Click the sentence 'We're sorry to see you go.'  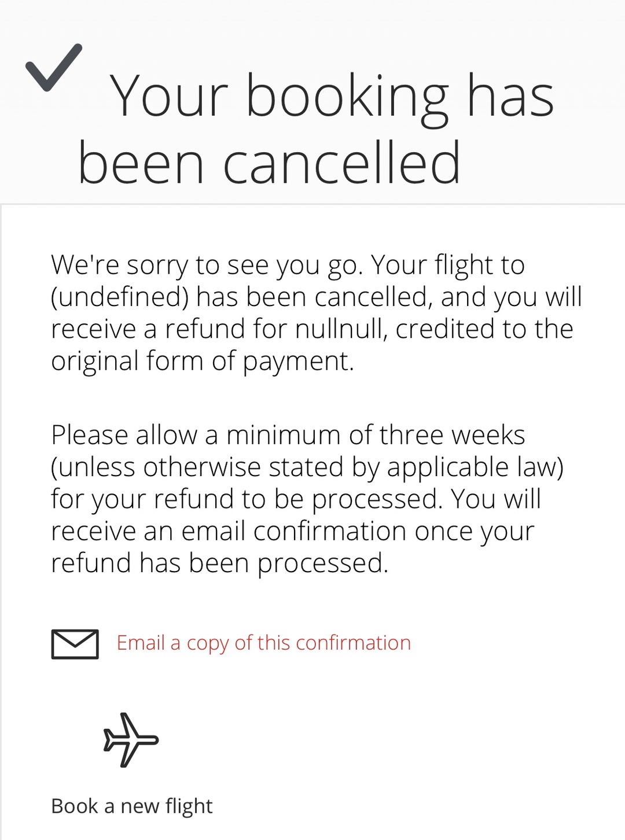pyautogui.click(x=207, y=265)
